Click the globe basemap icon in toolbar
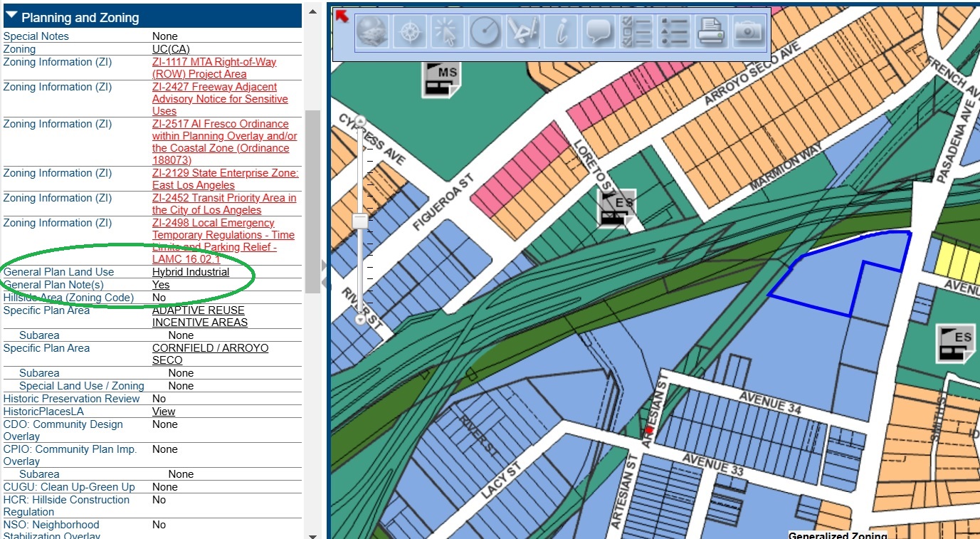The image size is (980, 539). pyautogui.click(x=372, y=32)
